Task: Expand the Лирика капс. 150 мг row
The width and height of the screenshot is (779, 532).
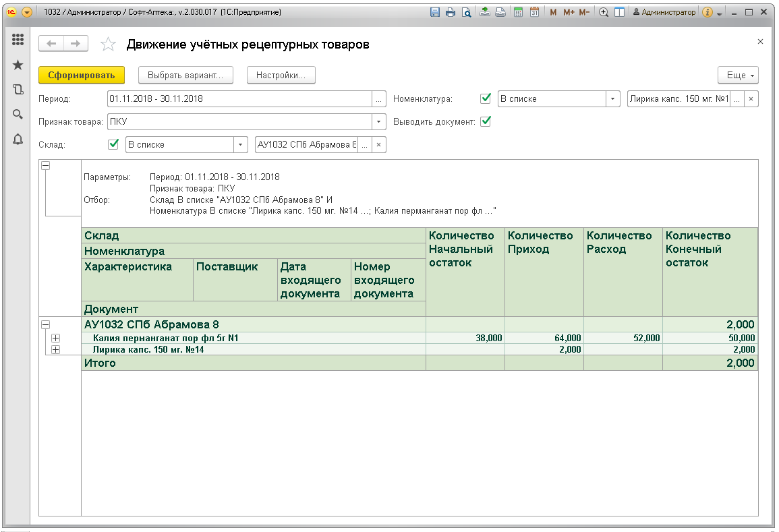Action: pyautogui.click(x=56, y=349)
